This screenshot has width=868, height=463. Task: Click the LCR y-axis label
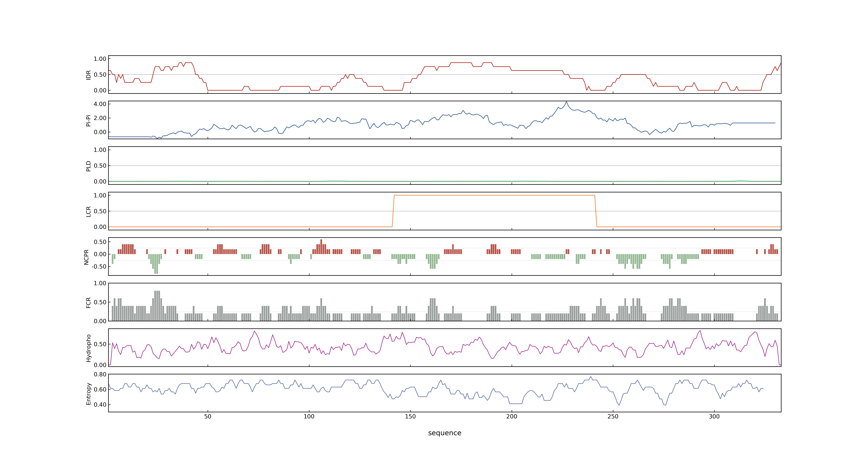click(88, 211)
